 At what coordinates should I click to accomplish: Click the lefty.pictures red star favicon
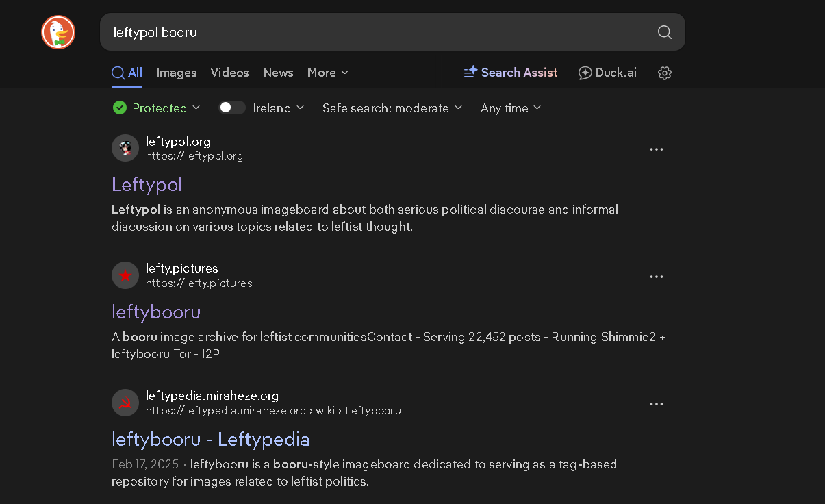pyautogui.click(x=125, y=276)
